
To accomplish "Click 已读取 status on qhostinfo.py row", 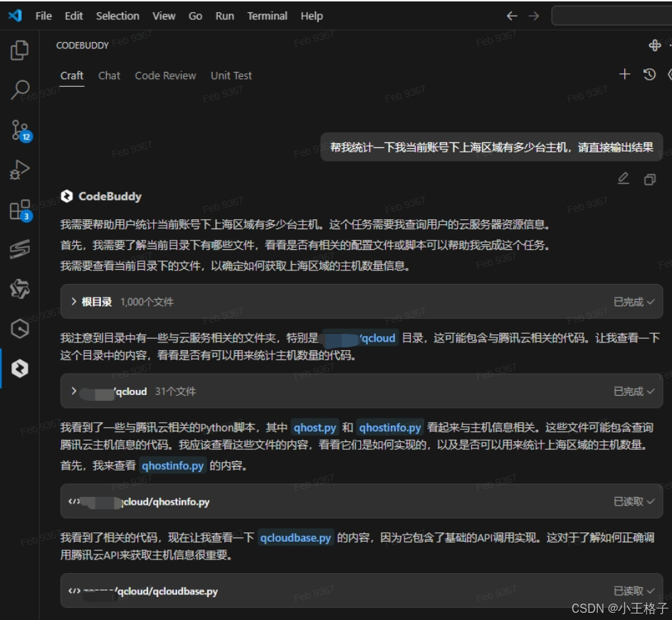I will tap(634, 501).
